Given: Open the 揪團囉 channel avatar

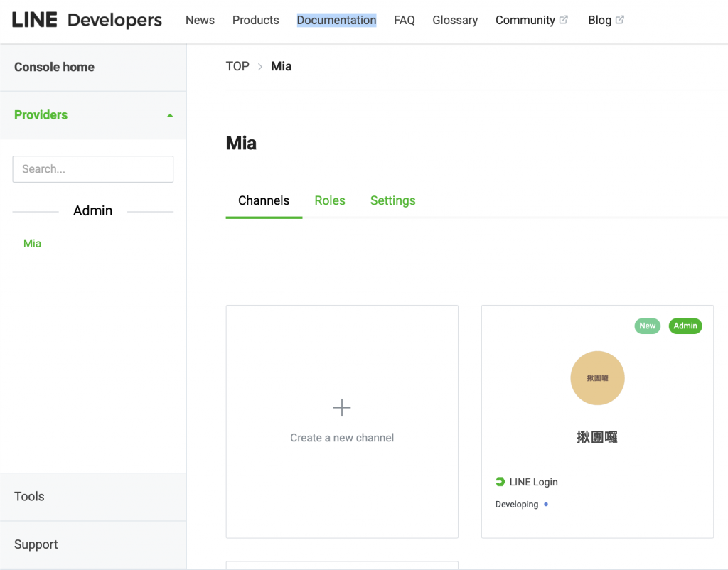Looking at the screenshot, I should coord(597,378).
